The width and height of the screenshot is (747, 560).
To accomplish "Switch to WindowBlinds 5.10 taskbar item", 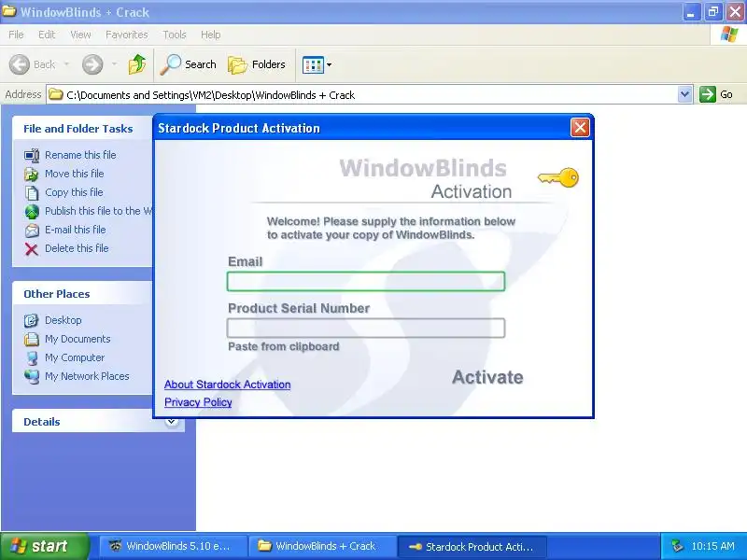I will point(174,546).
